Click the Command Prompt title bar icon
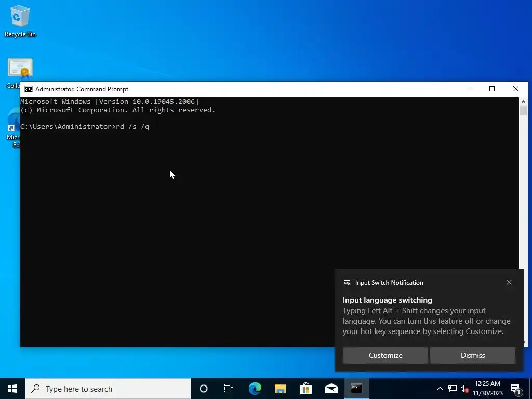Viewport: 532px width, 399px height. (x=29, y=89)
